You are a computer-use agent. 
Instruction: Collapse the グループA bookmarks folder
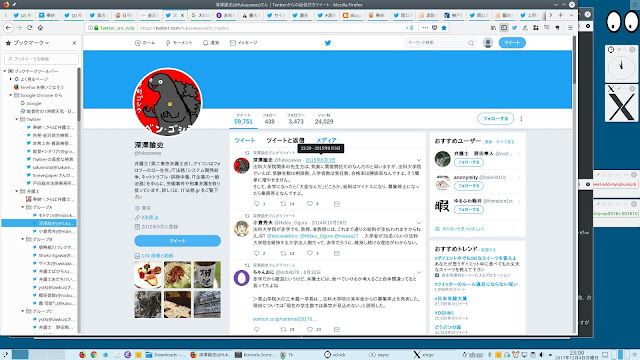[x=23, y=207]
